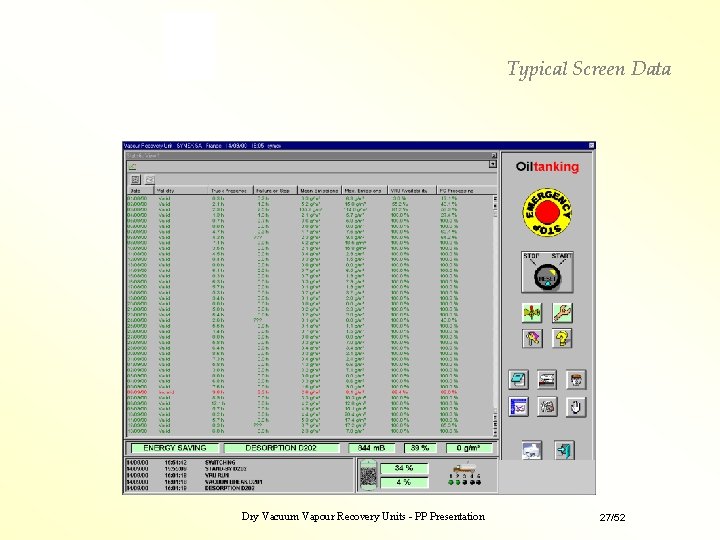Click the 4 % tank level value
This screenshot has height=540, width=720.
tap(404, 483)
